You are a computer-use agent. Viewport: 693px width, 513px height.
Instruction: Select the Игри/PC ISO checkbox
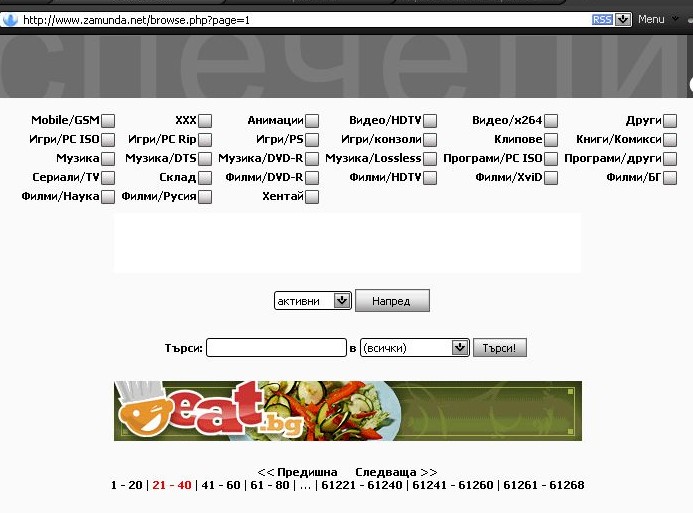[x=108, y=140]
